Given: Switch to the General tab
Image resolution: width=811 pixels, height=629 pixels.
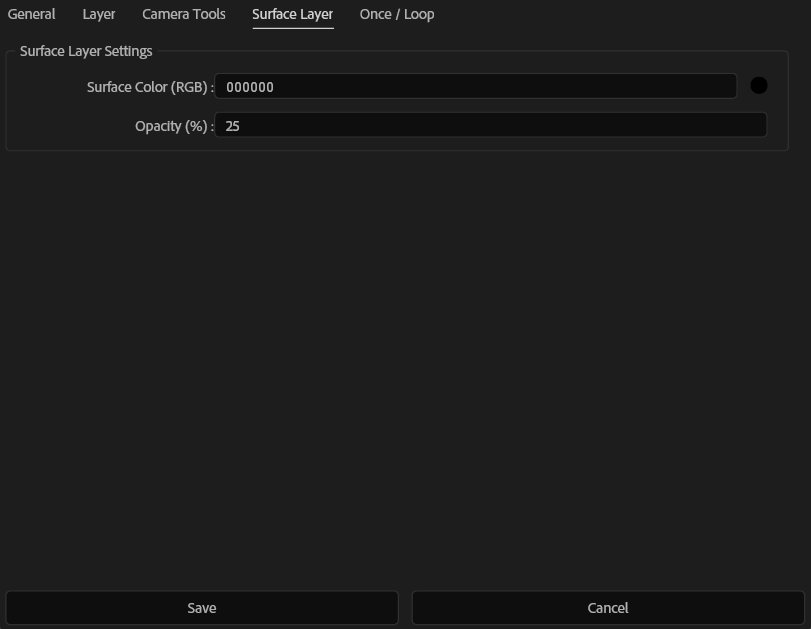Looking at the screenshot, I should [30, 14].
